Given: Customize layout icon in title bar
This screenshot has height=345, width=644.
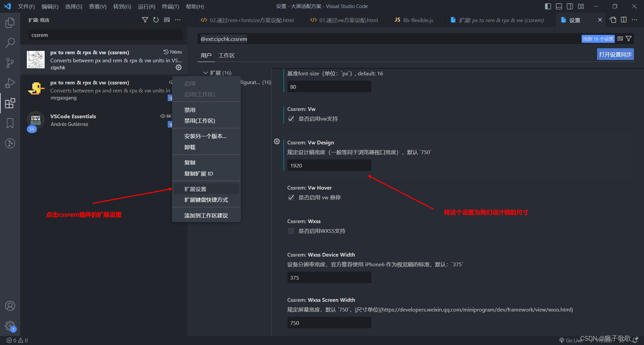Looking at the screenshot, I should point(581,6).
